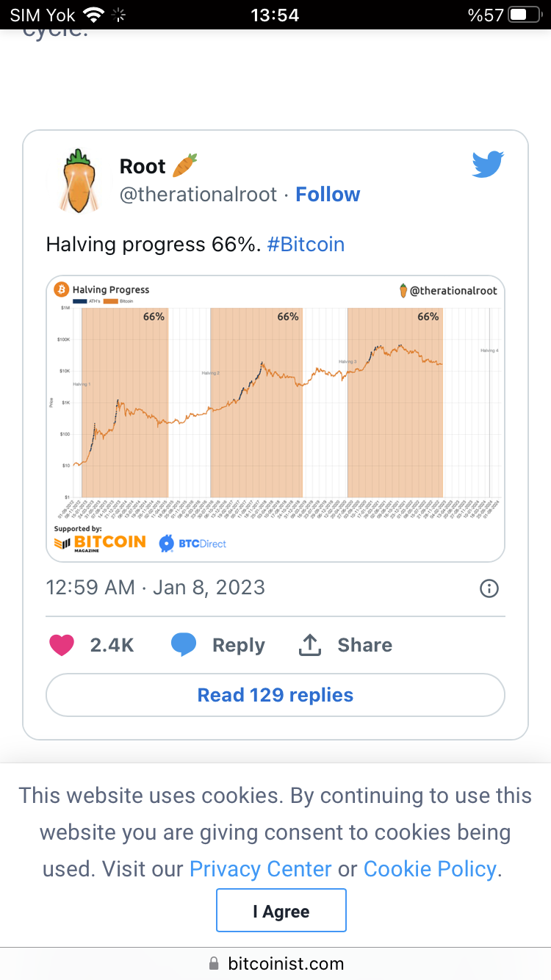Click the Twitter bird logo

pos(488,165)
